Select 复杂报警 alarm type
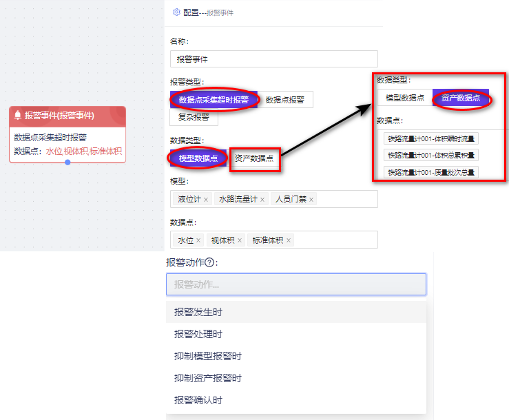509x420 pixels. click(x=194, y=117)
